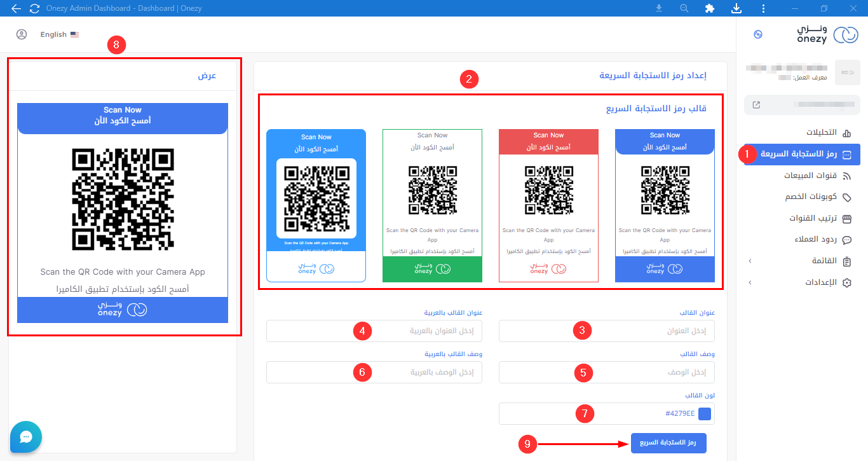
Task: Focus the Arabic description input field
Action: (374, 372)
